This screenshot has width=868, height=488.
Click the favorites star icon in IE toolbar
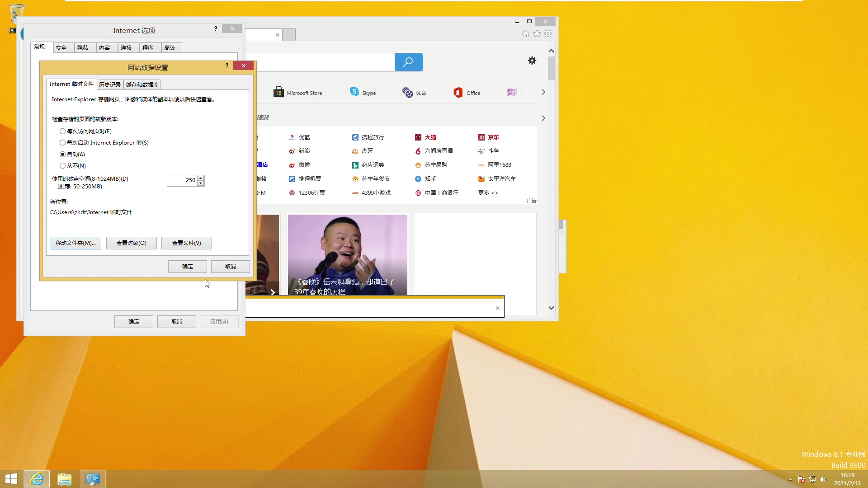(x=537, y=33)
